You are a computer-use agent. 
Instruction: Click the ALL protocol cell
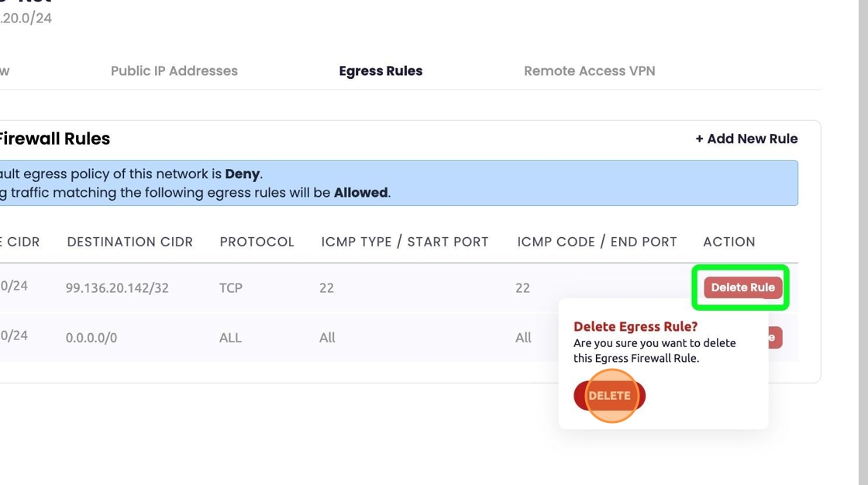230,338
